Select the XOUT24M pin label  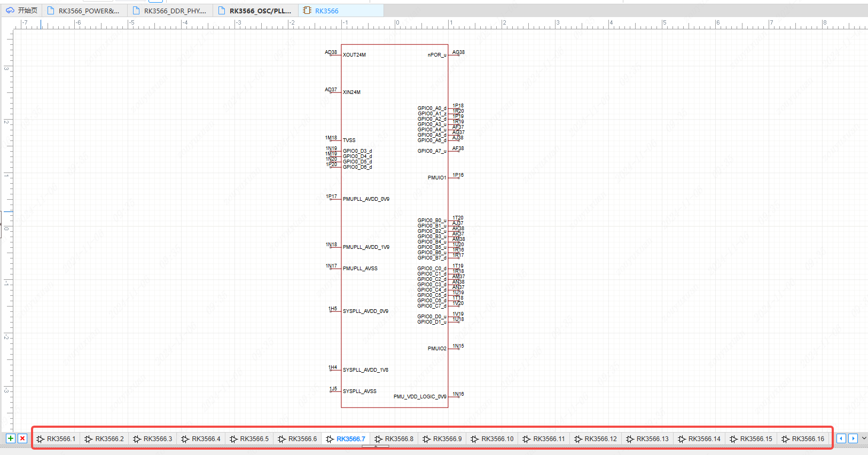click(354, 55)
